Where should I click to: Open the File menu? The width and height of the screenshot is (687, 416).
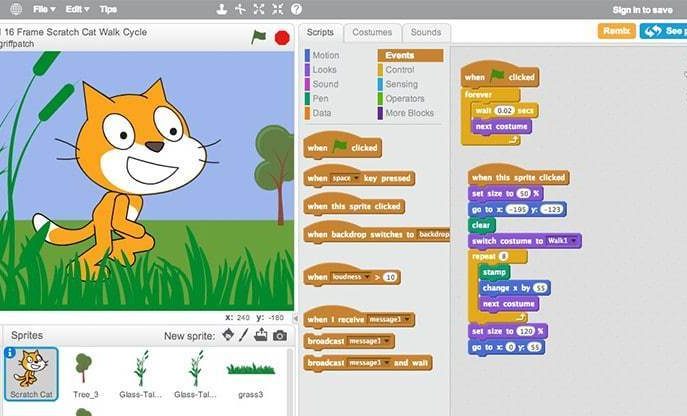(x=44, y=9)
